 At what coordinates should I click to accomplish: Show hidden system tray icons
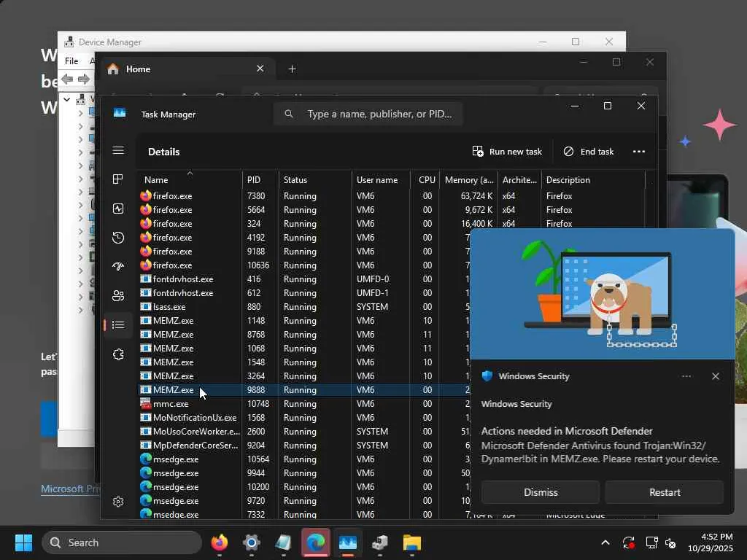(x=605, y=542)
